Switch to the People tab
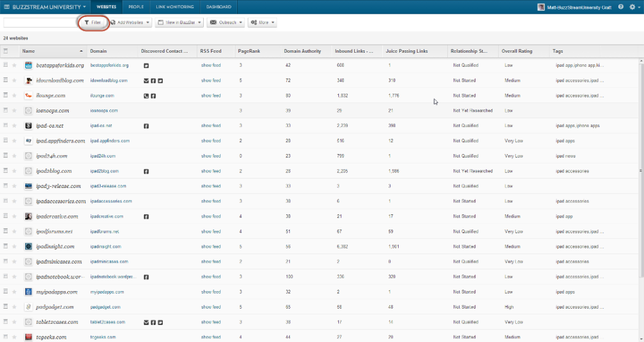The image size is (644, 342). (135, 7)
